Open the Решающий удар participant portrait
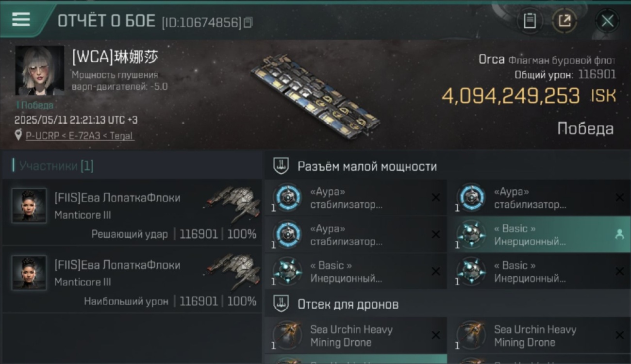This screenshot has height=364, width=631. click(x=29, y=206)
